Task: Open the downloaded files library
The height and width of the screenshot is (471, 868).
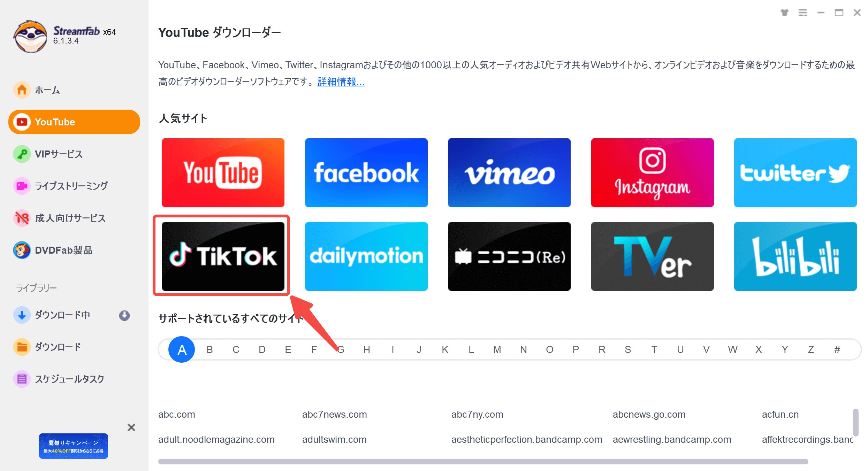Action: pos(74,347)
